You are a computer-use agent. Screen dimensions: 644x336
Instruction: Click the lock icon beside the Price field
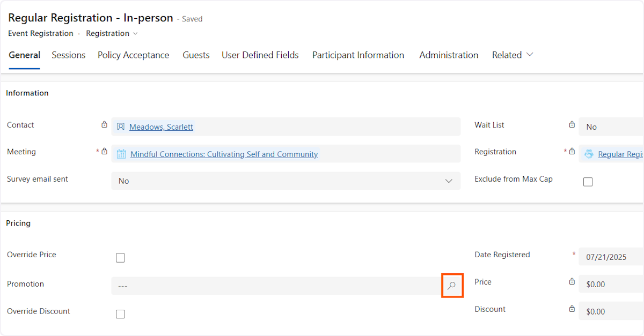coord(572,281)
